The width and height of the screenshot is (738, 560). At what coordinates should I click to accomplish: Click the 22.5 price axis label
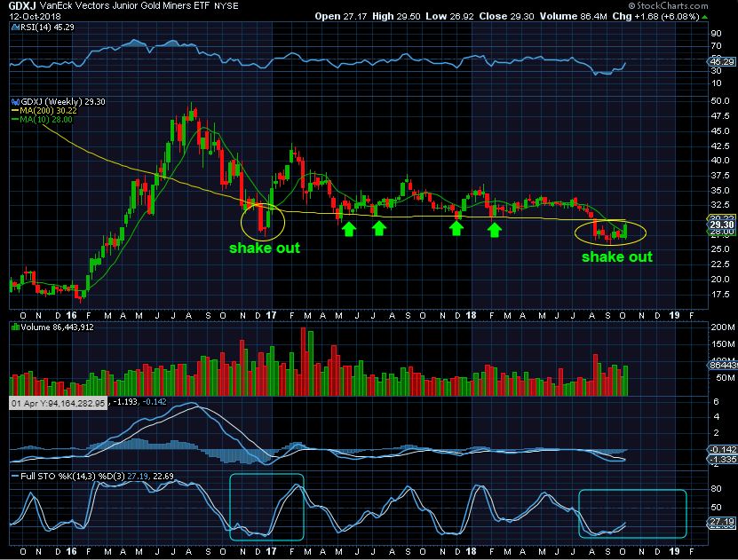point(720,264)
